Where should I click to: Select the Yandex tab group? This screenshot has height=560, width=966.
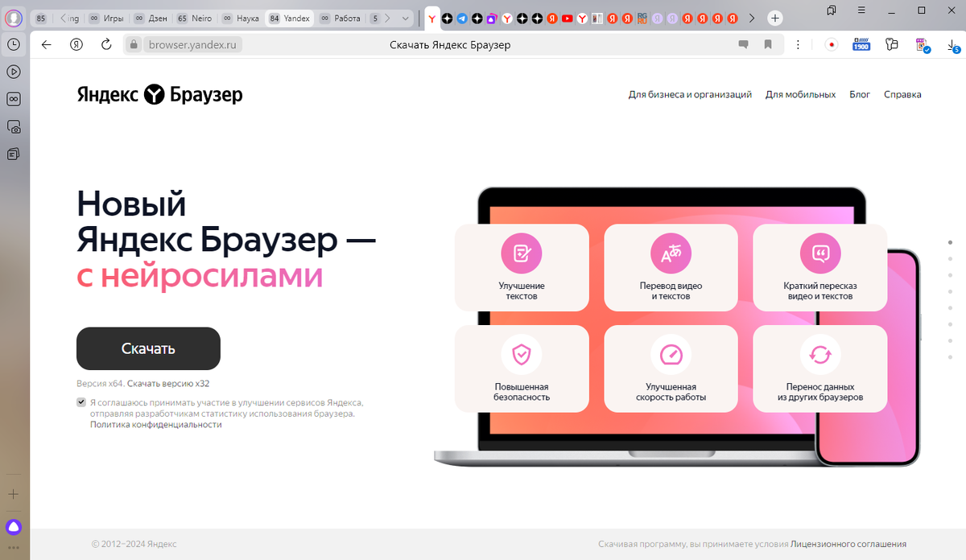(290, 18)
